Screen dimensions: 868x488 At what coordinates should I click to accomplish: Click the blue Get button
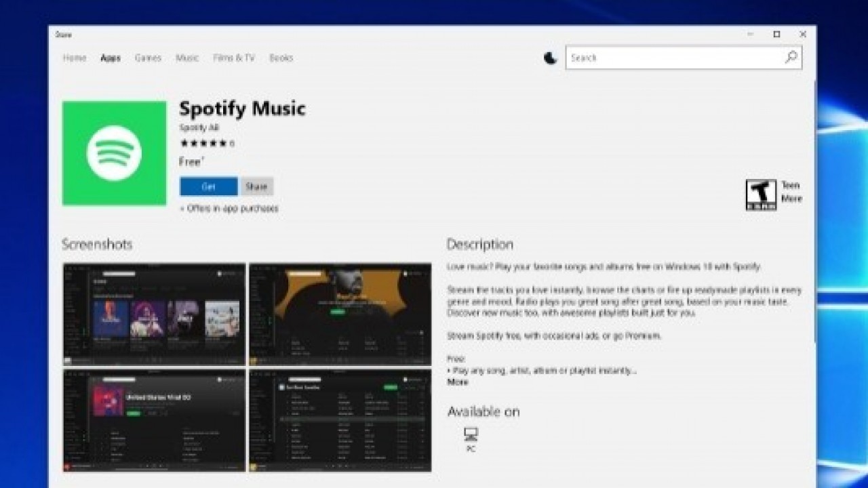tap(209, 186)
